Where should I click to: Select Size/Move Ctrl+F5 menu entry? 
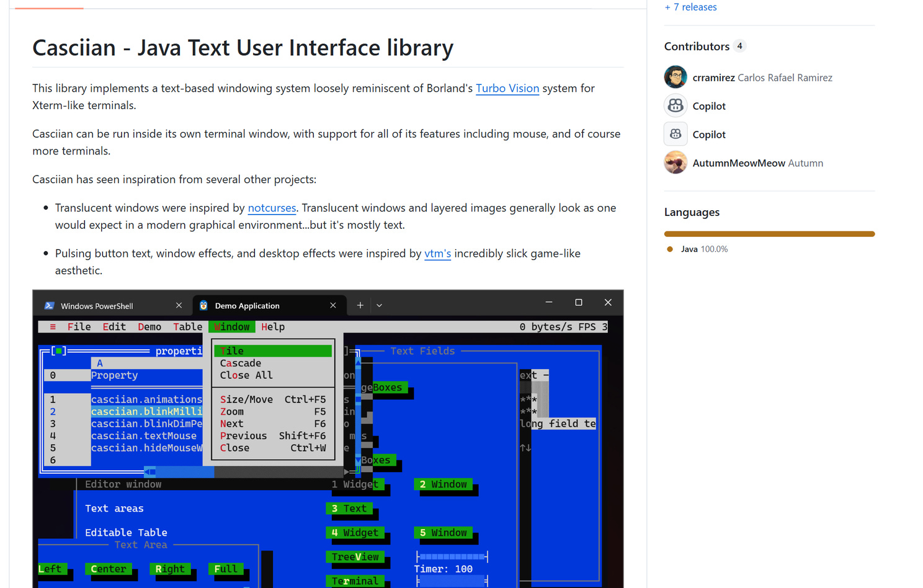(273, 399)
